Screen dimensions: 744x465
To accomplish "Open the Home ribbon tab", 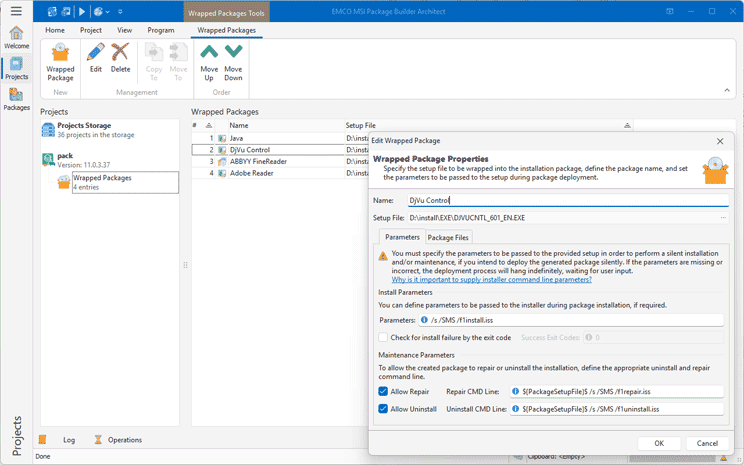I will (x=55, y=30).
